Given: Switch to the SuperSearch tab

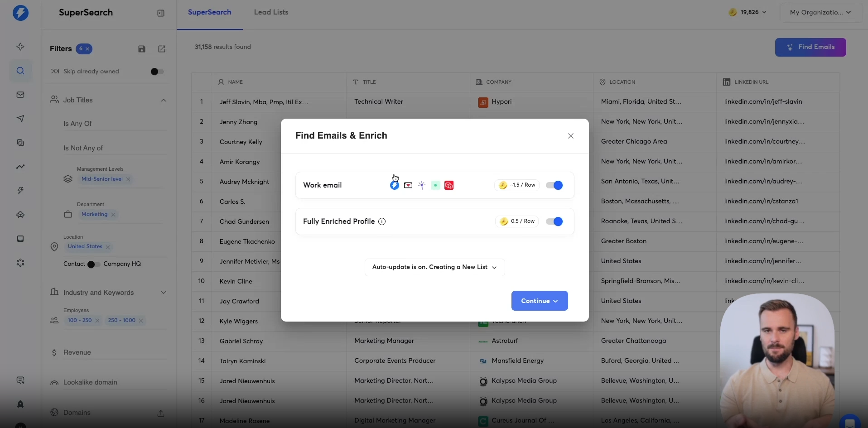Looking at the screenshot, I should point(209,12).
